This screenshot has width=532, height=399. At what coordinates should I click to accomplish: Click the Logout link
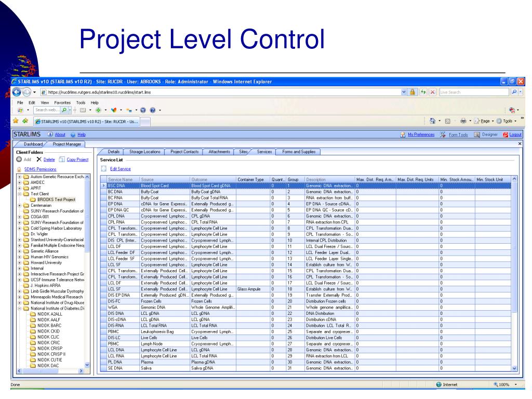coord(515,135)
